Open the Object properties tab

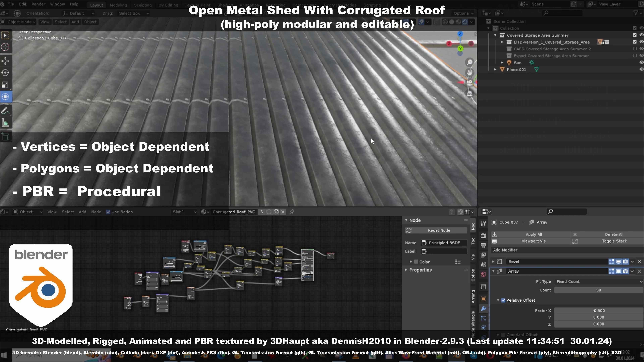coord(483,299)
